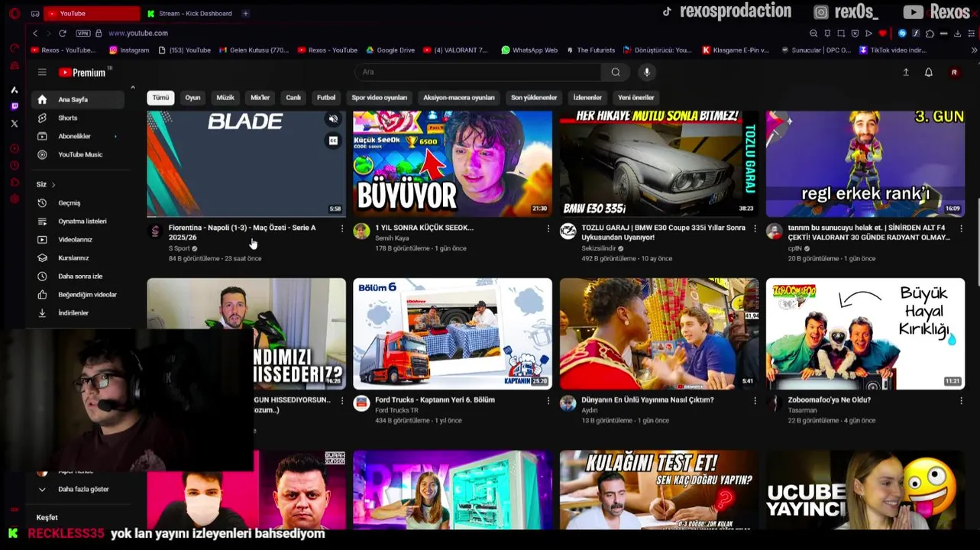Click in the Ara search field
The height and width of the screenshot is (550, 980).
coord(479,72)
